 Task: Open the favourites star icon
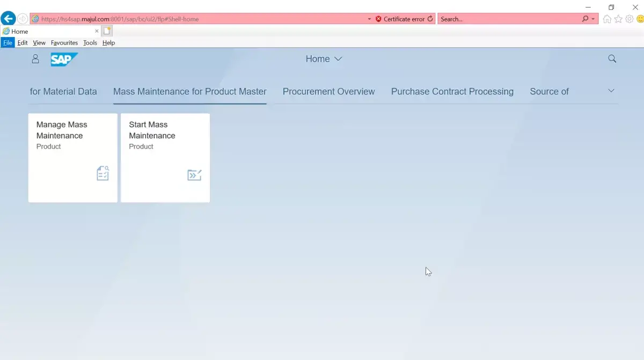(x=618, y=19)
